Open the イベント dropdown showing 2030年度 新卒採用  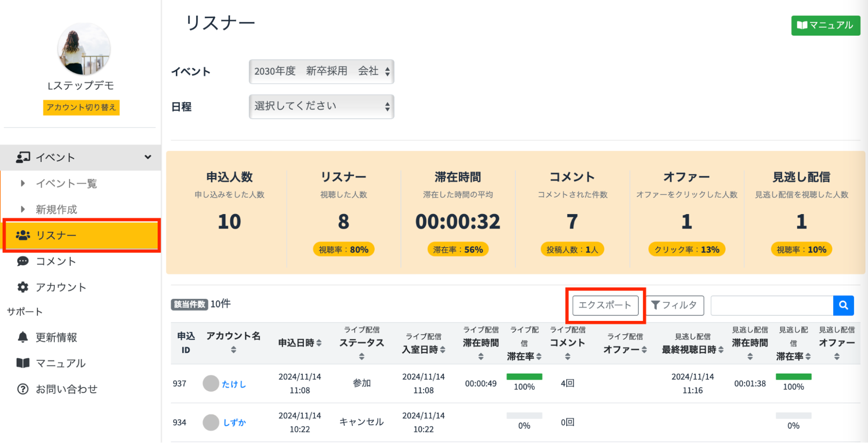point(321,71)
